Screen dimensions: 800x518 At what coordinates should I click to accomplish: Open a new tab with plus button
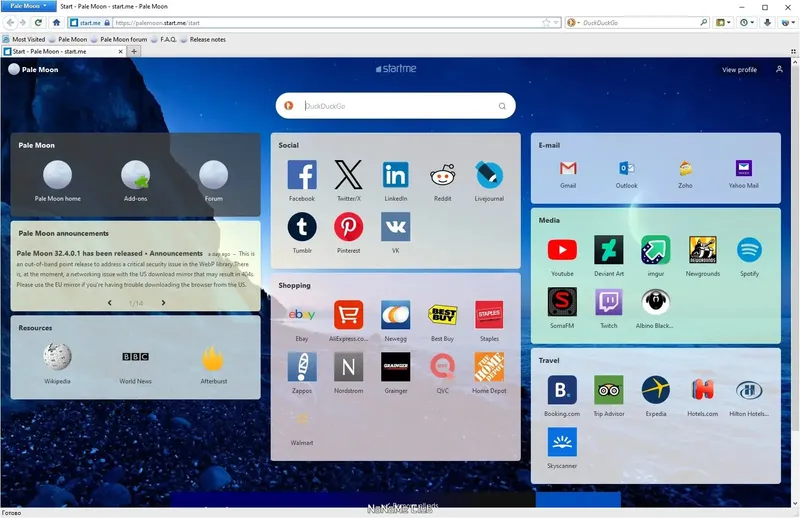tap(134, 51)
